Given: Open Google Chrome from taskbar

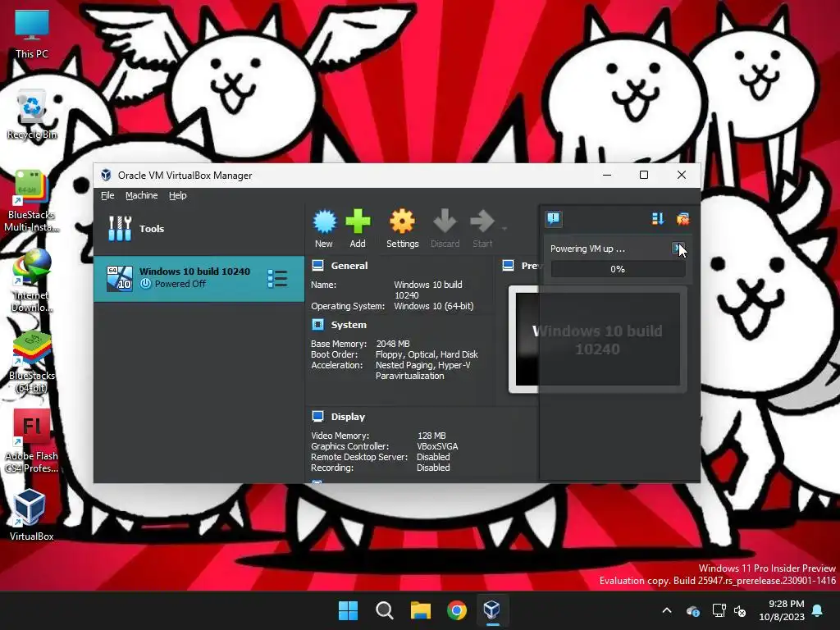Looking at the screenshot, I should [456, 610].
